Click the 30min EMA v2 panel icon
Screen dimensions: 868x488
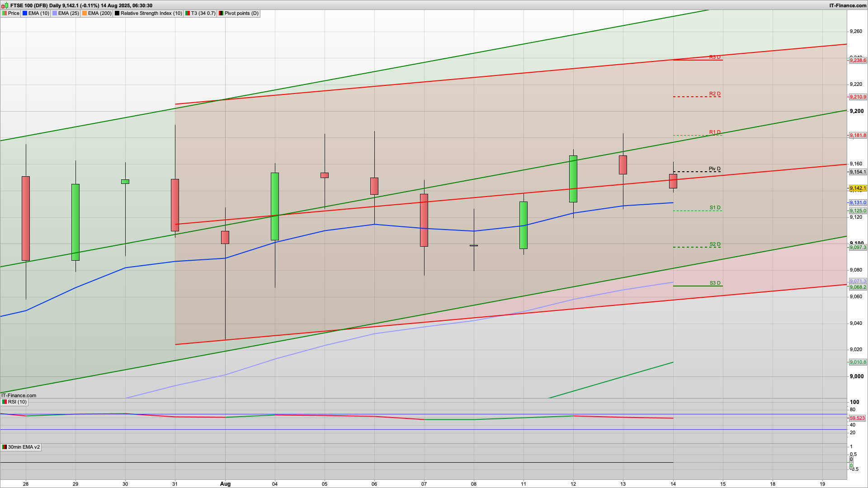click(x=5, y=447)
